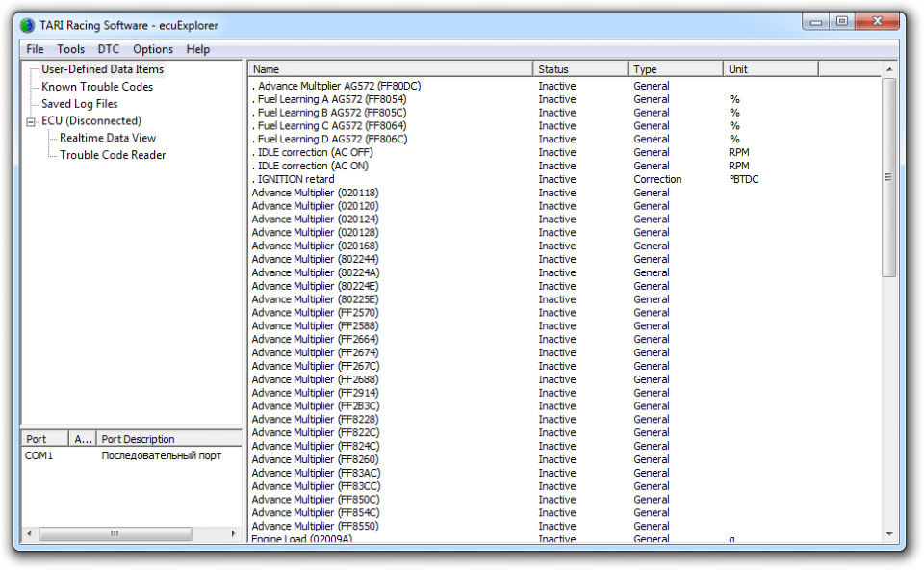924x570 pixels.
Task: Sort list by Name column header
Action: tap(390, 69)
